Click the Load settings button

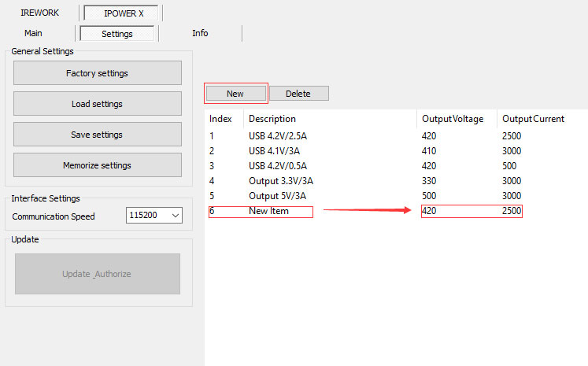point(97,104)
